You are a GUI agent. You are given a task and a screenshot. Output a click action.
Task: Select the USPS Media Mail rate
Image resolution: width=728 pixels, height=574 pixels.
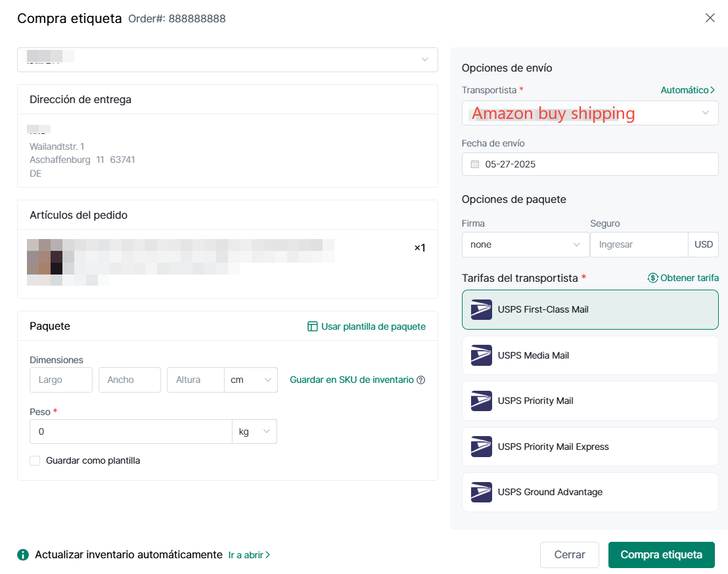coord(590,355)
